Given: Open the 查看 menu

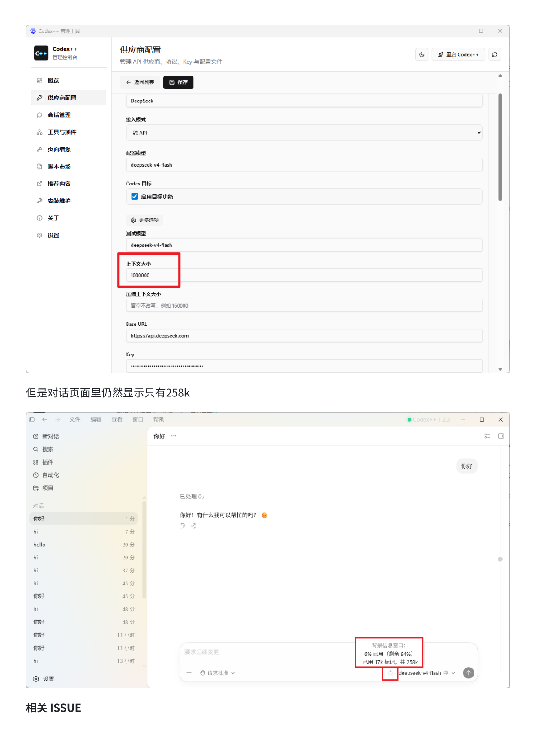Looking at the screenshot, I should (117, 419).
